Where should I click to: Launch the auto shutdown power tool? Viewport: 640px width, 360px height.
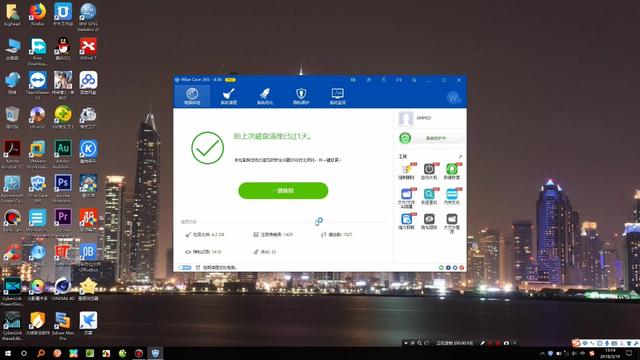429,171
